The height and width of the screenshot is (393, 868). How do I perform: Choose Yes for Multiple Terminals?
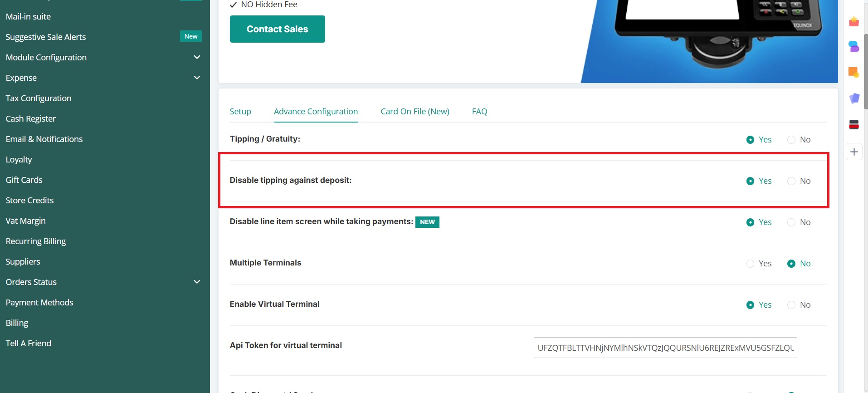751,264
